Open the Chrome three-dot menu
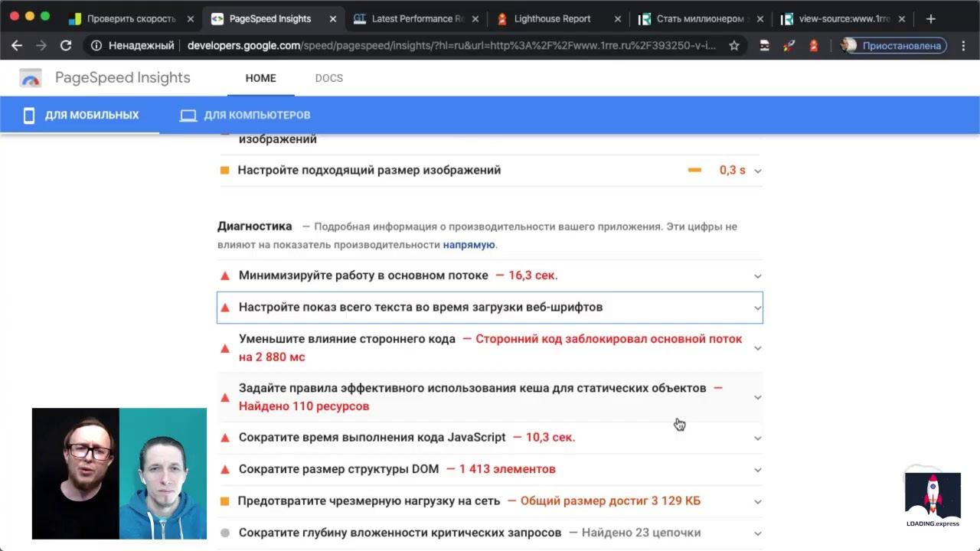The image size is (980, 551). [x=963, y=46]
